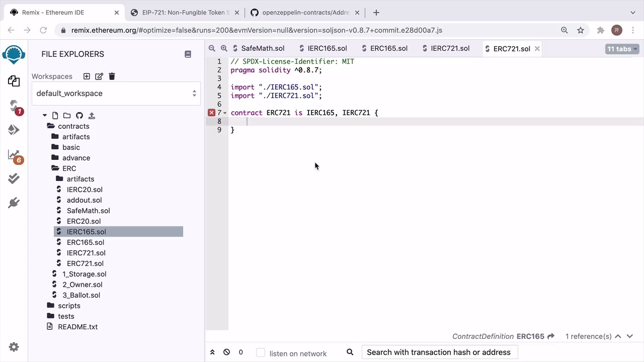
Task: Create a new workspace with plus icon
Action: pyautogui.click(x=87, y=76)
